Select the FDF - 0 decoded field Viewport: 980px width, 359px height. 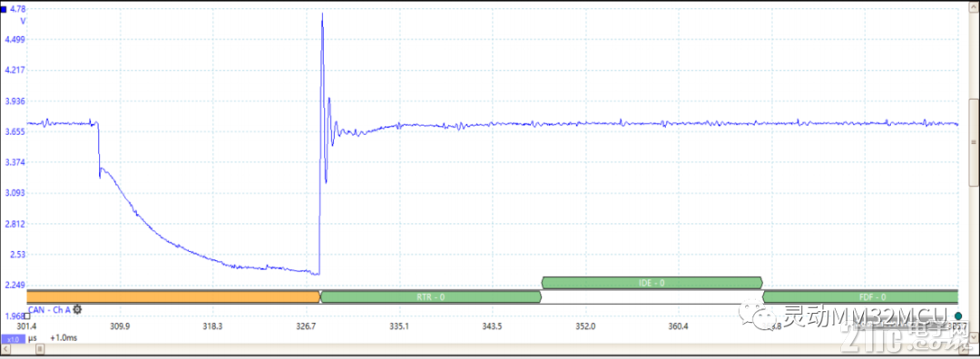(860, 297)
